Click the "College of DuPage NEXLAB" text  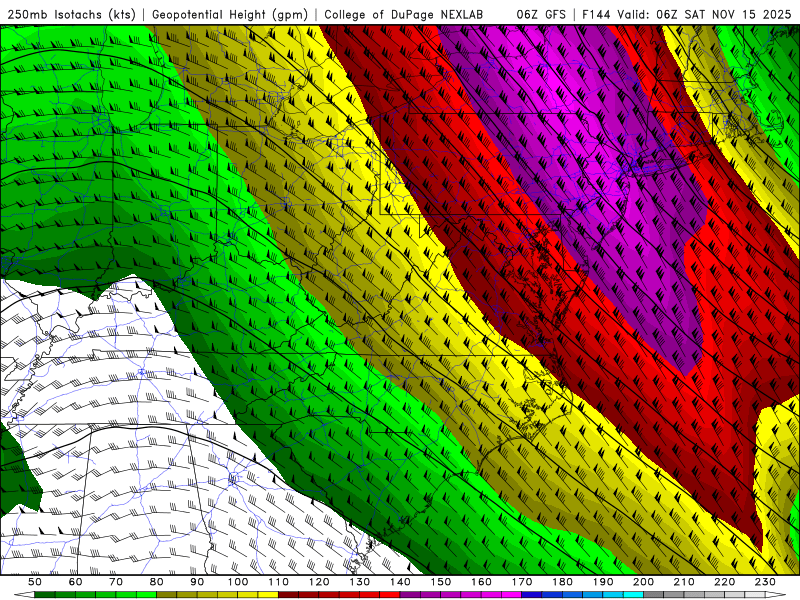click(x=404, y=14)
